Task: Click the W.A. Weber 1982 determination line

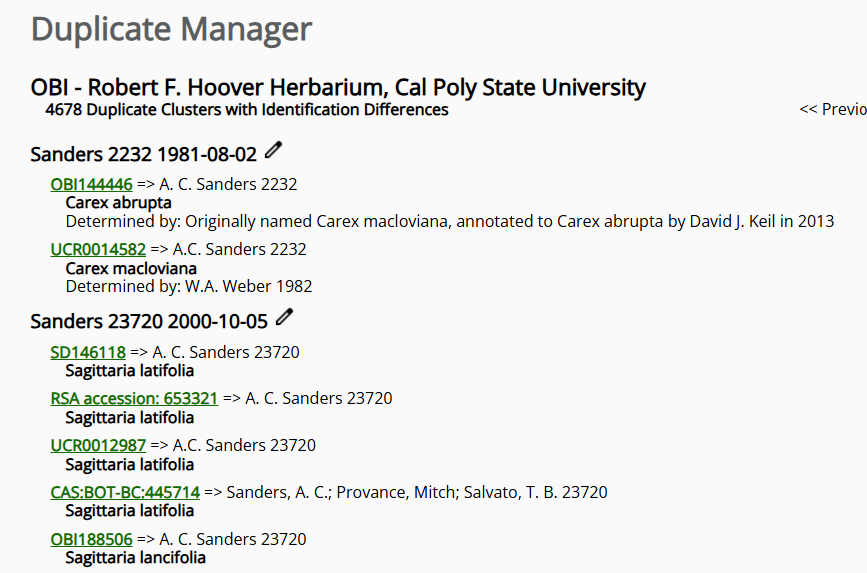Action: click(x=189, y=286)
